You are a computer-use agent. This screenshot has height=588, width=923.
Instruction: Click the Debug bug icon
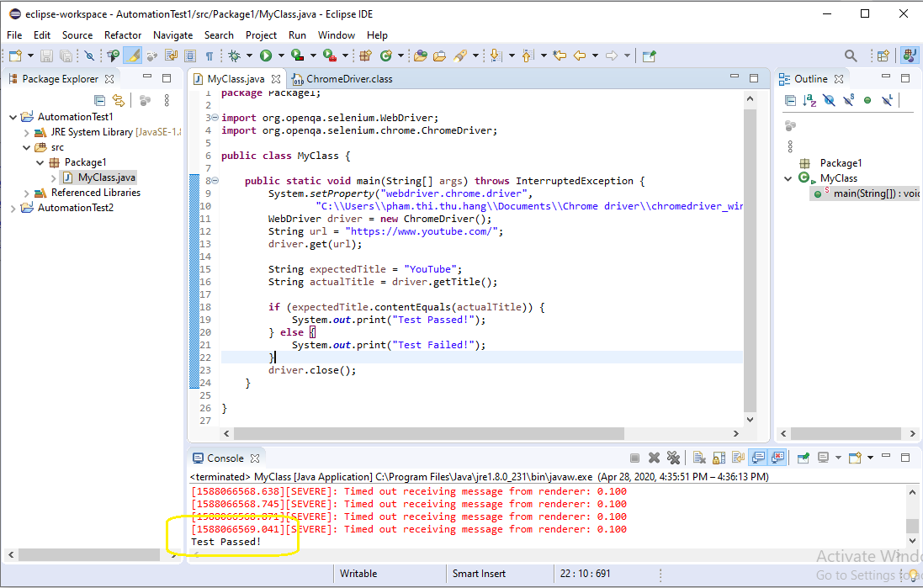(x=235, y=56)
